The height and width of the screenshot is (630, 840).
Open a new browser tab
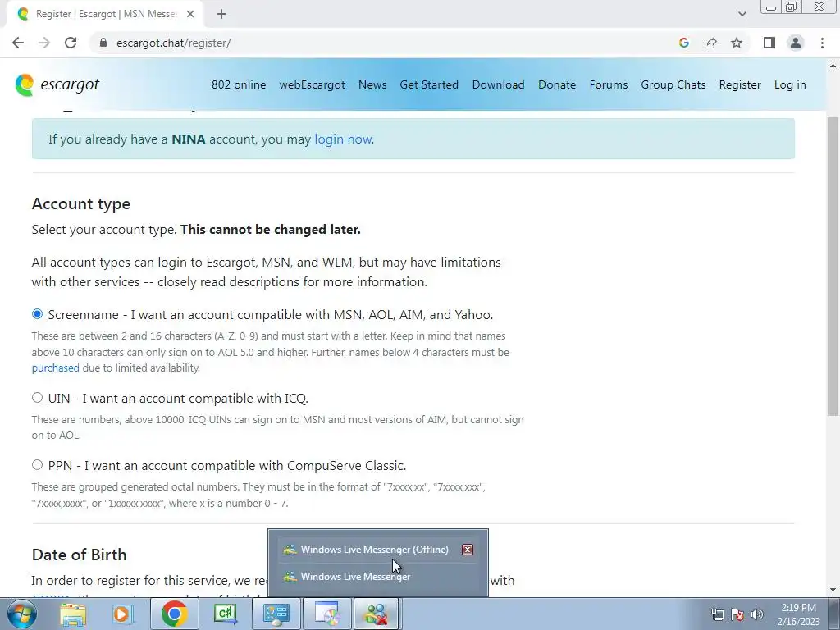[221, 14]
